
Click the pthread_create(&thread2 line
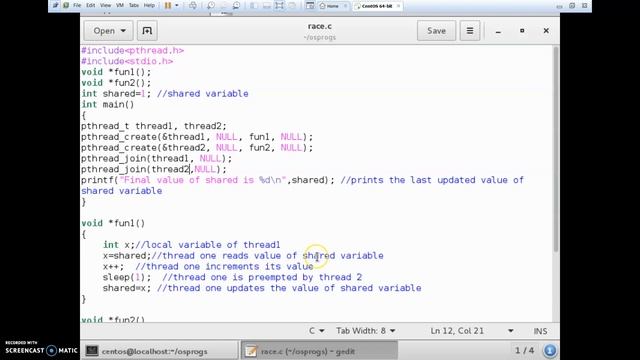point(197,148)
